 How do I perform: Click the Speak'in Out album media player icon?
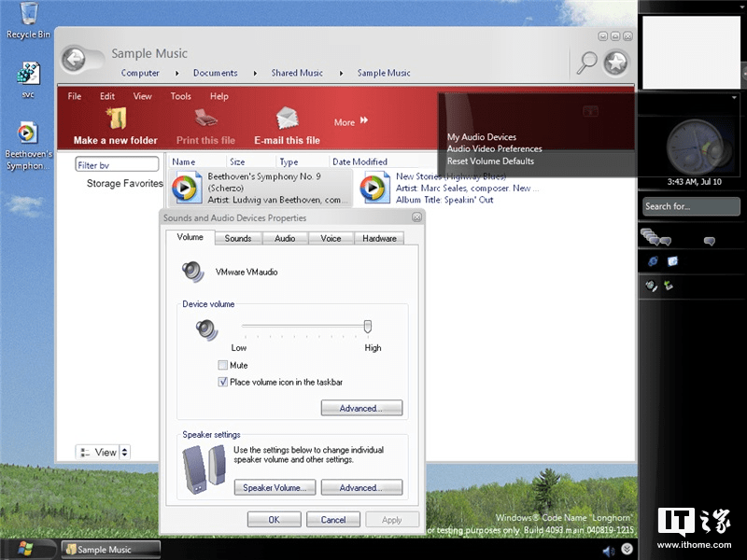click(x=373, y=187)
